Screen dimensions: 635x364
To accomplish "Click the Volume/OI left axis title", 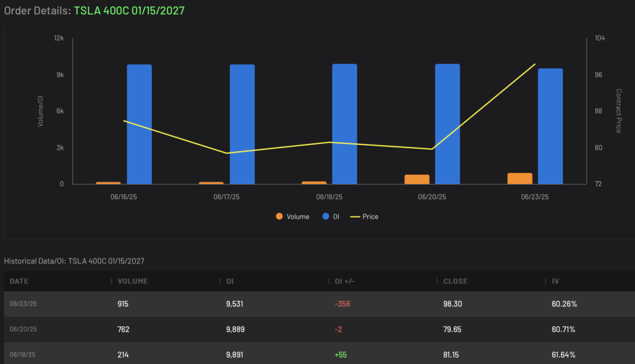I will pos(40,111).
